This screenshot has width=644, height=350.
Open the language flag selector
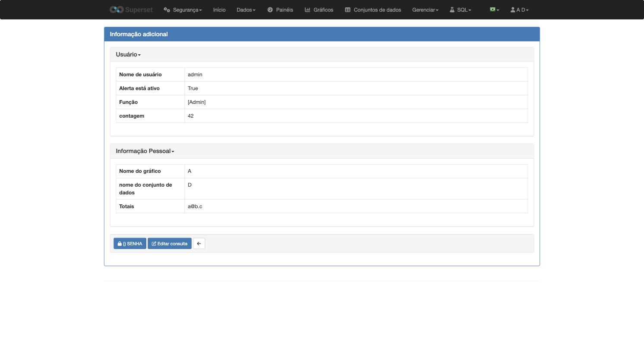(x=494, y=9)
